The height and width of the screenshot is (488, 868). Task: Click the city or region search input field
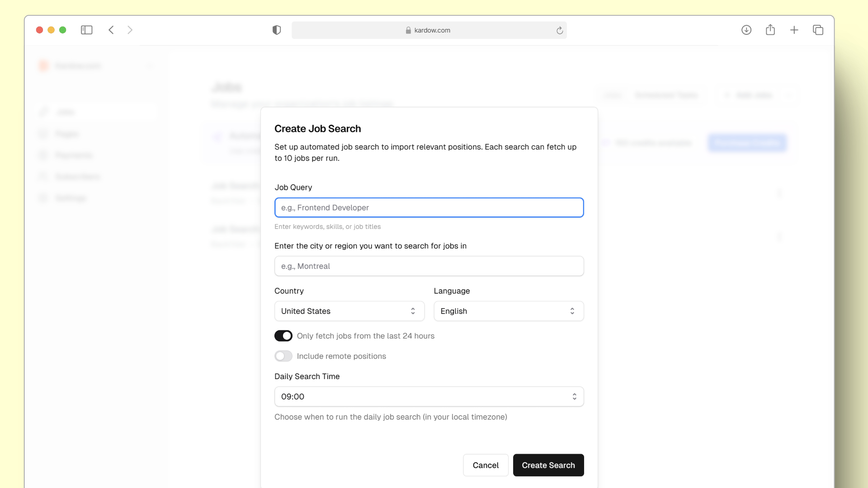click(429, 266)
